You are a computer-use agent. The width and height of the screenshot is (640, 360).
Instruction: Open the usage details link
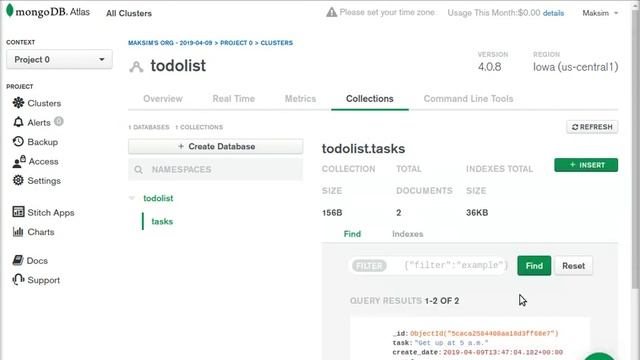tap(553, 13)
